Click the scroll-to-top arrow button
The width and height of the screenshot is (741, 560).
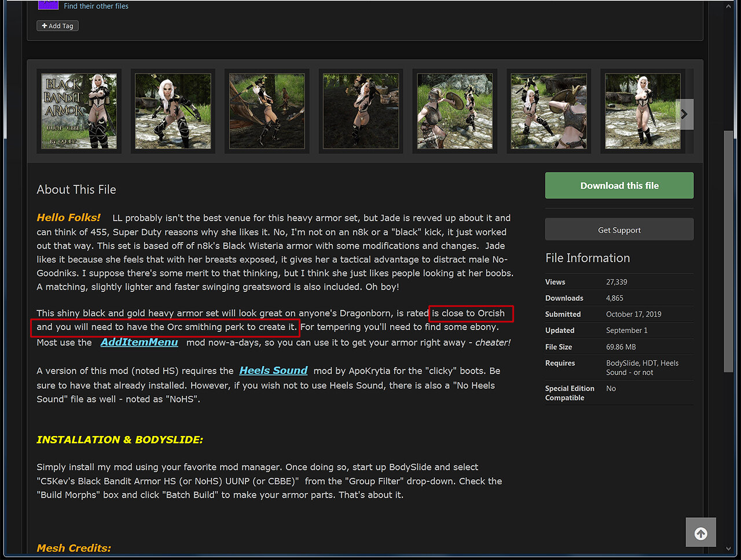700,533
